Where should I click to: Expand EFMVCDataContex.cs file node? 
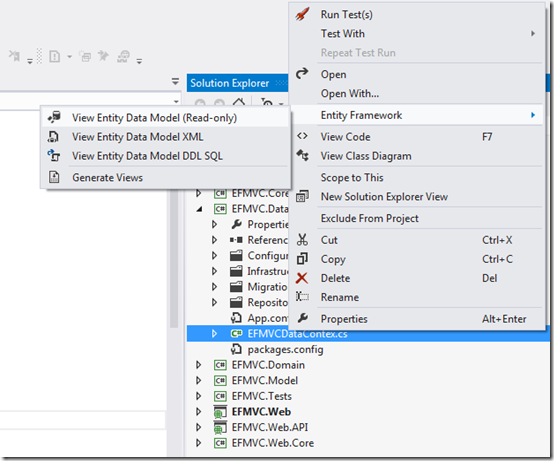(214, 333)
